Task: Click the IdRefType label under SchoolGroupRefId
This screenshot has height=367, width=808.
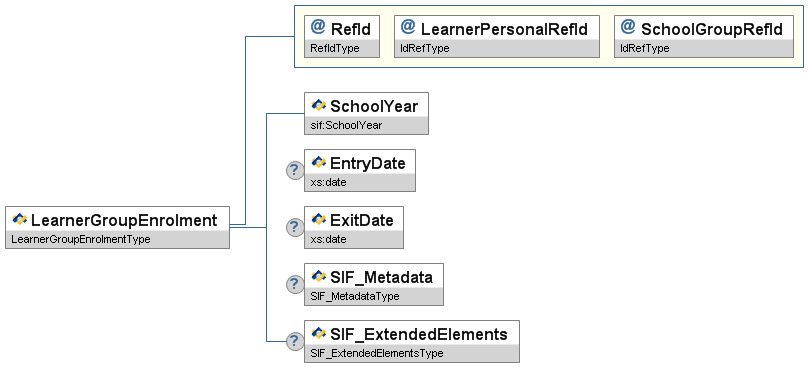Action: (x=645, y=48)
